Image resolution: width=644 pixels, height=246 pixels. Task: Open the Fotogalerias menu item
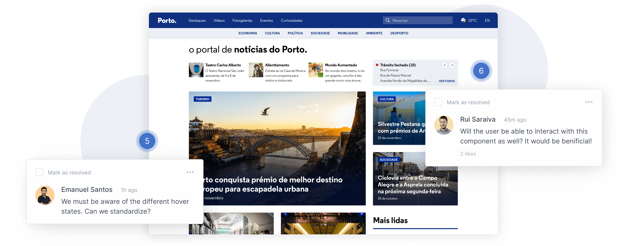click(x=242, y=21)
